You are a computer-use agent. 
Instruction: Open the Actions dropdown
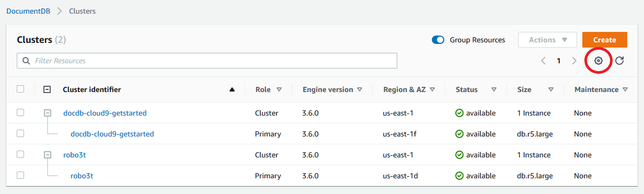547,40
